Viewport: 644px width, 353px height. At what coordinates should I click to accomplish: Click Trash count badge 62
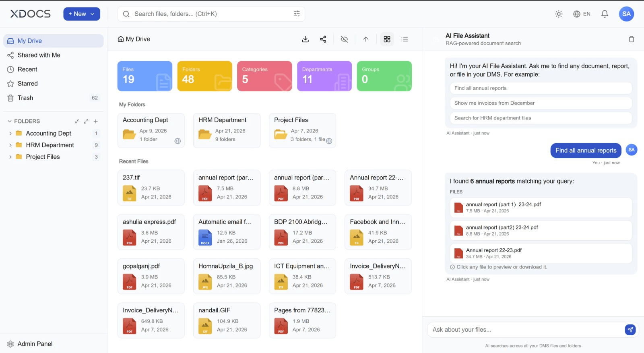click(95, 98)
